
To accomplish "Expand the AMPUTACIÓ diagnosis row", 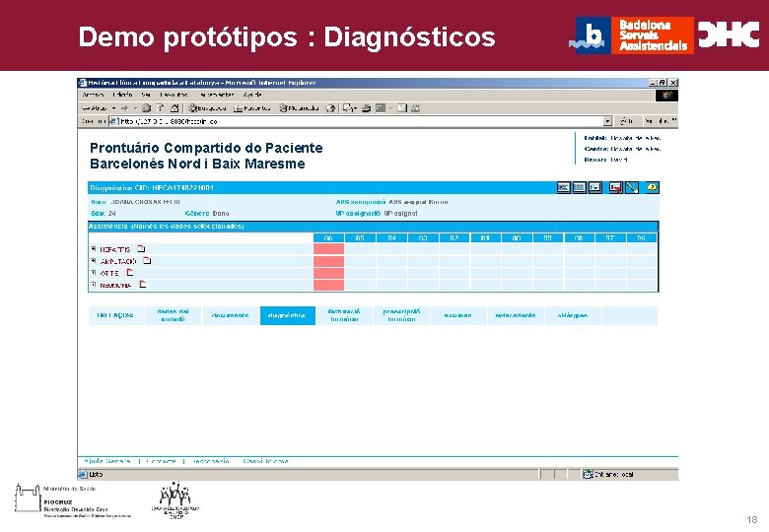I will (x=94, y=261).
